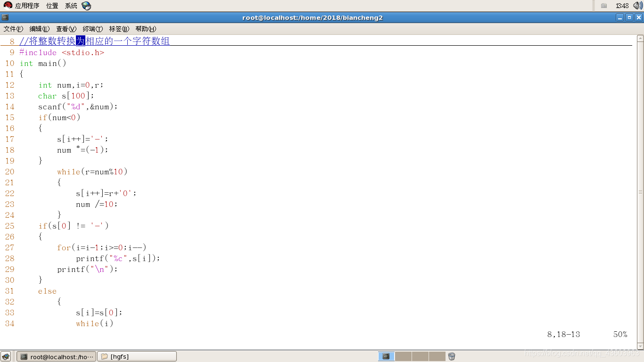
Task: Click the system tray notification icon near clock
Action: [x=604, y=6]
